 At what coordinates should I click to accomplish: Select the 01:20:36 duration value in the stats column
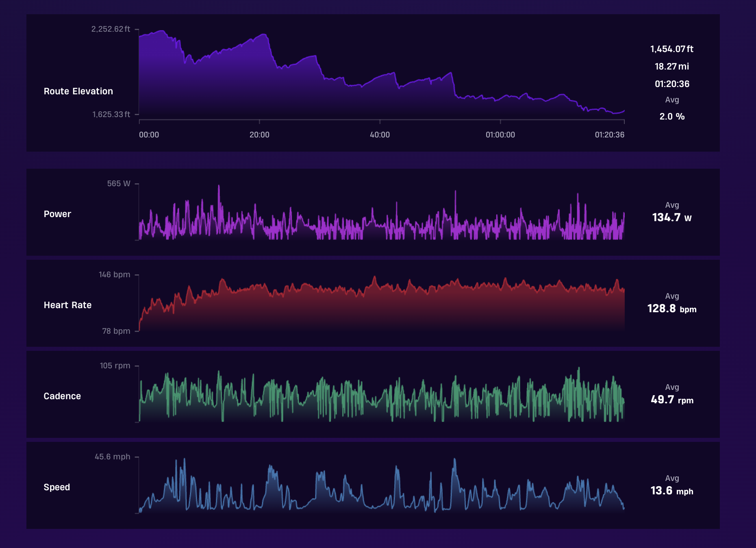coord(672,84)
